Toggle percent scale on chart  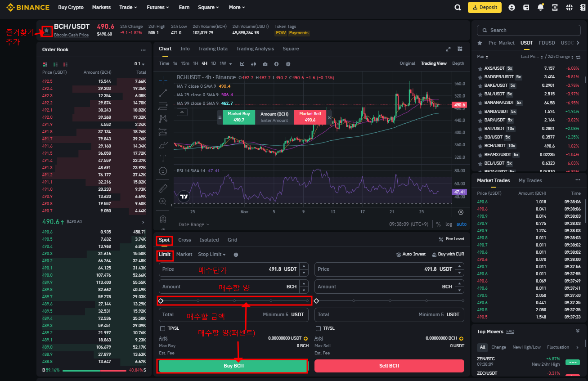[x=438, y=224]
